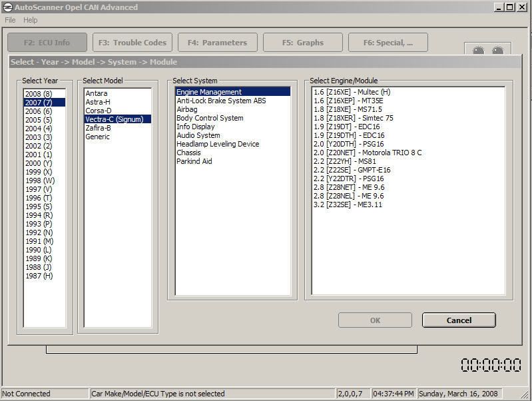This screenshot has height=401, width=532.
Task: Open the File menu
Action: point(10,20)
